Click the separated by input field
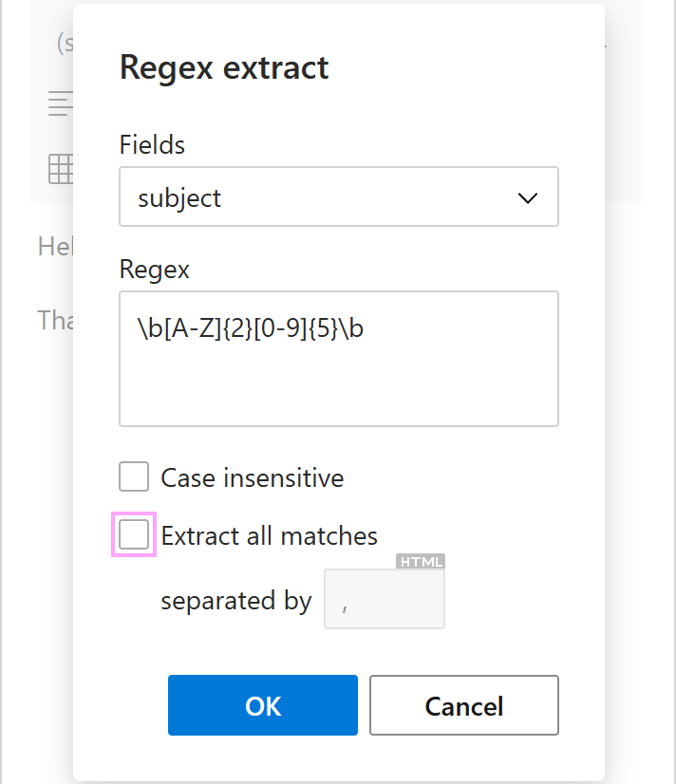Viewport: 676px width, 784px height. (384, 599)
